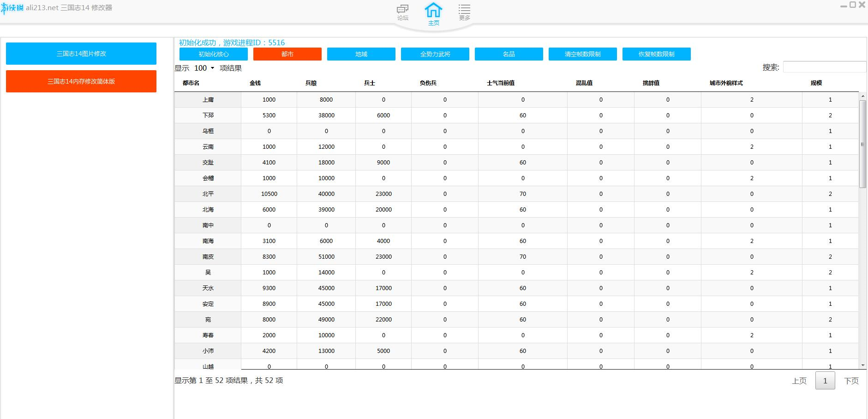Viewport: 868px width, 419px height.
Task: Go to the 主页 home icon
Action: coord(433,13)
